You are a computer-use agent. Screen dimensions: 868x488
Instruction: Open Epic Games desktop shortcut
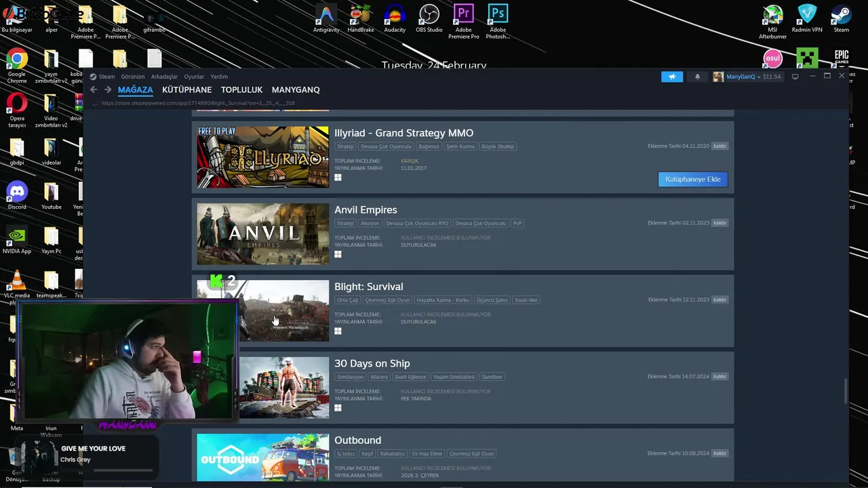click(842, 58)
